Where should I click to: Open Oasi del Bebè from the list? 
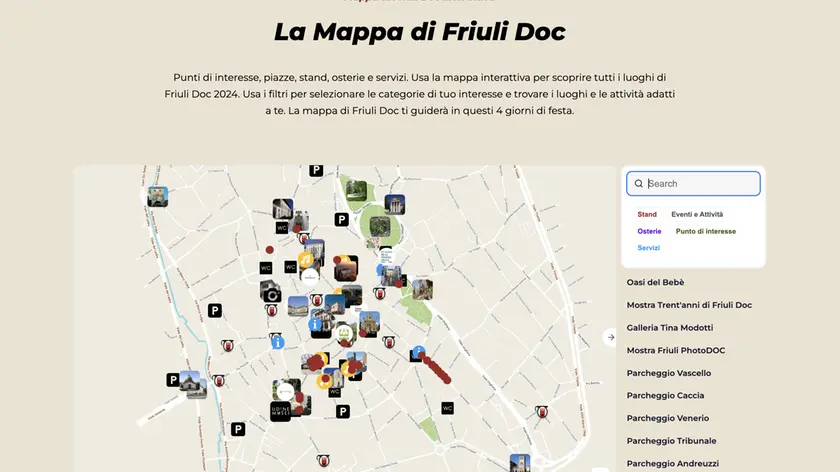655,282
